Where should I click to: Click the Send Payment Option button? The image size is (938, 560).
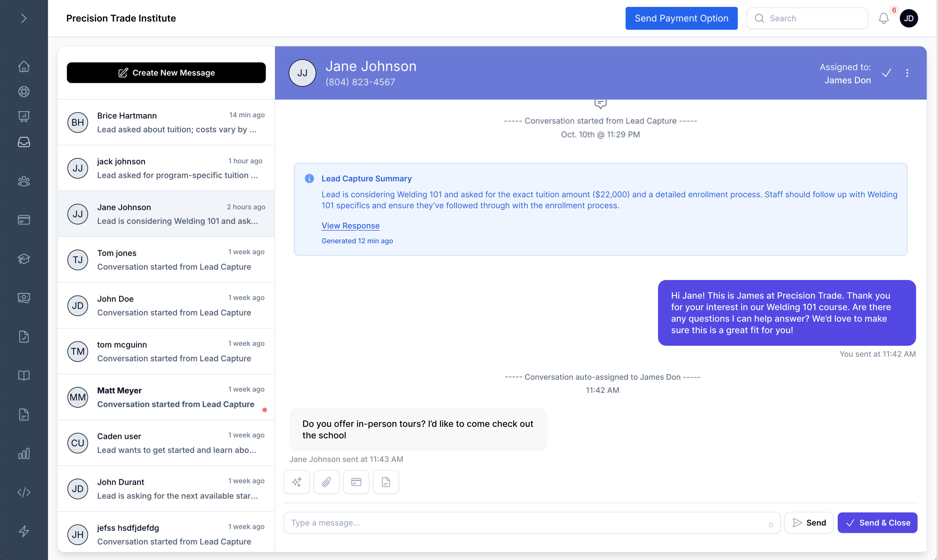coord(681,18)
